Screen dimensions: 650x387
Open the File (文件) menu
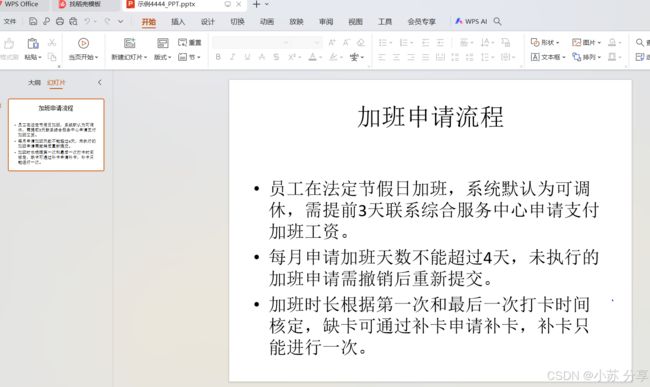tap(10, 21)
